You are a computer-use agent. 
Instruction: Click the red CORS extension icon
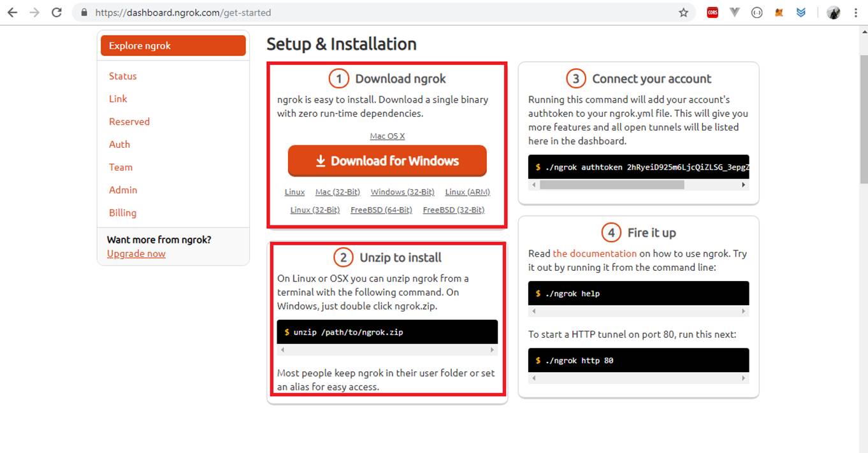pos(712,12)
